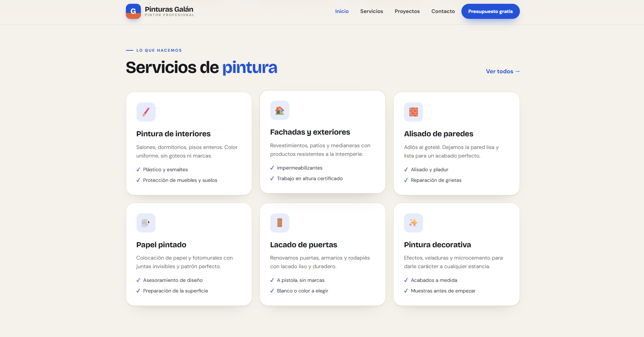Open the Papel pintado card title
This screenshot has height=337, width=644.
tap(161, 245)
